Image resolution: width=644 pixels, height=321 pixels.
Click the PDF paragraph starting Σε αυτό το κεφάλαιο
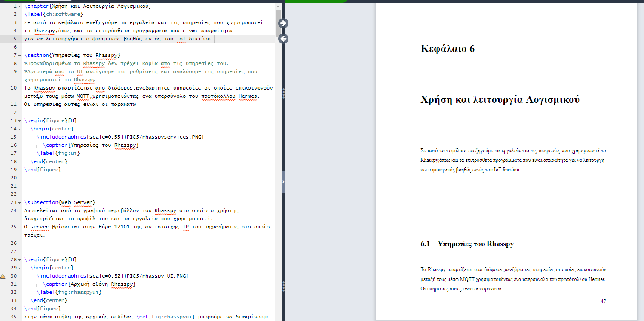[x=513, y=160]
